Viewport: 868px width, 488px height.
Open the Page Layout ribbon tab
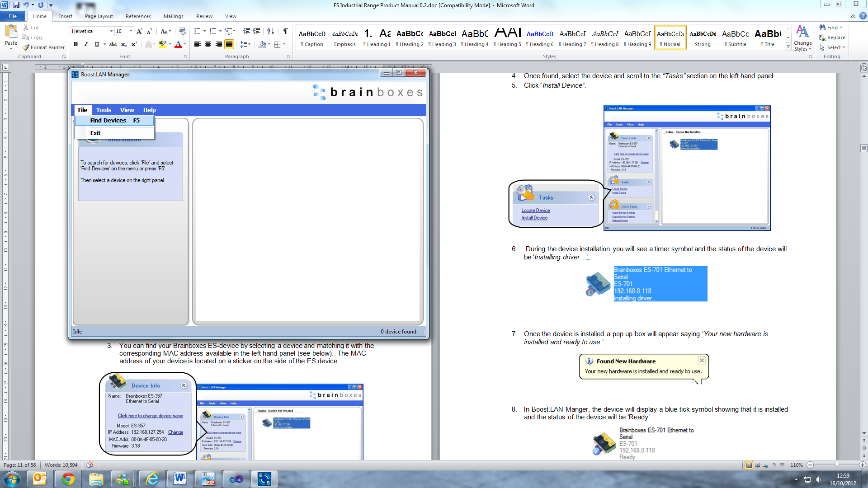[99, 16]
